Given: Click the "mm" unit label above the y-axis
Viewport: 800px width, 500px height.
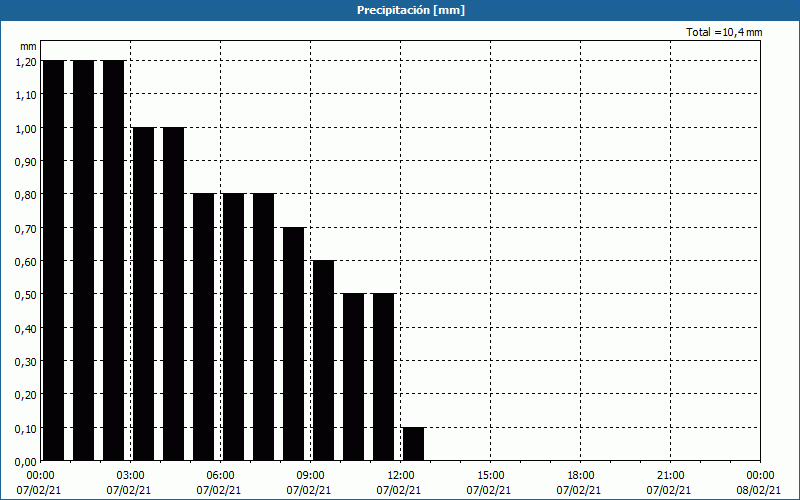Looking at the screenshot, I should coord(28,46).
